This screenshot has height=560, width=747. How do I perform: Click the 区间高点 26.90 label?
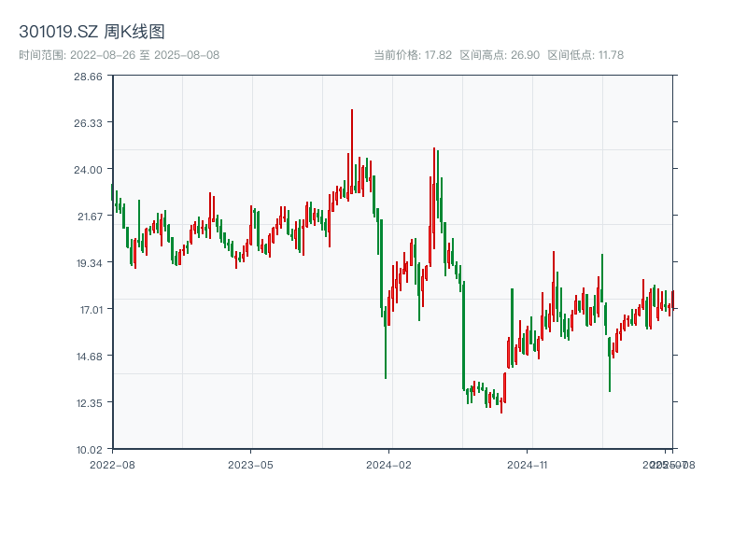point(500,55)
